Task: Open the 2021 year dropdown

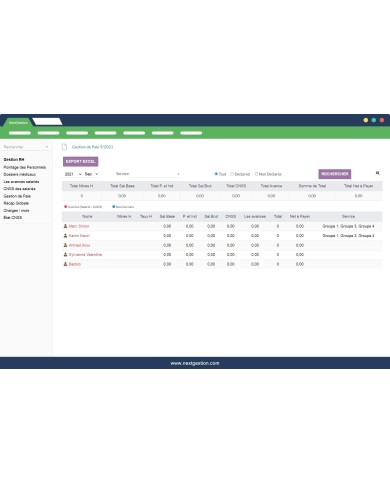Action: pyautogui.click(x=73, y=174)
